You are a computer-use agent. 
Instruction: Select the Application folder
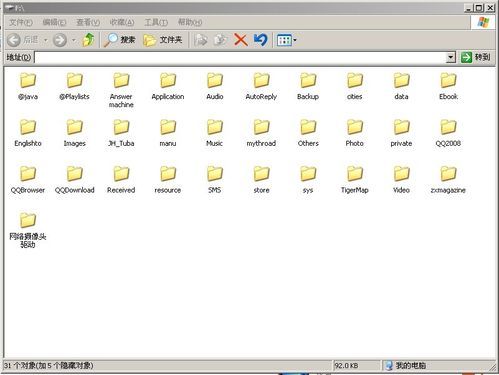click(168, 86)
